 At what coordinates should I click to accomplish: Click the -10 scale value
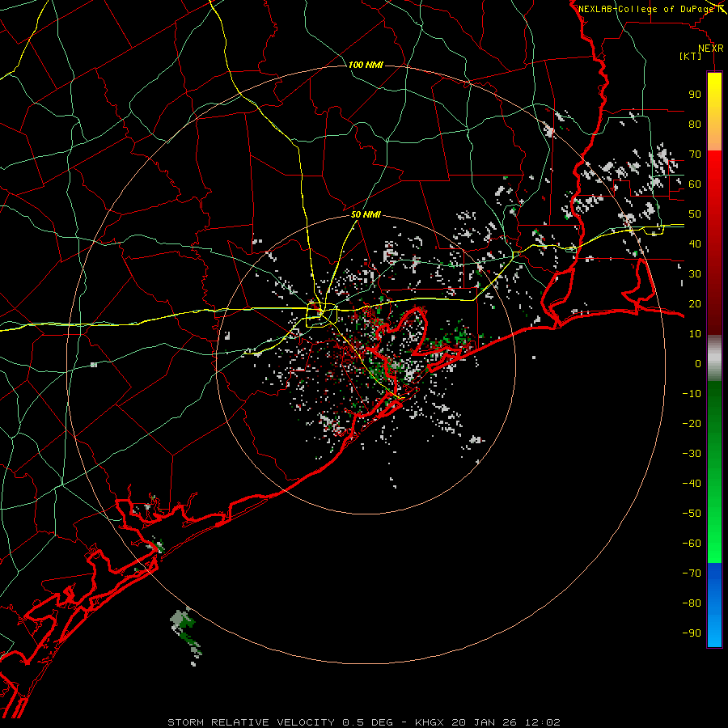pyautogui.click(x=692, y=394)
